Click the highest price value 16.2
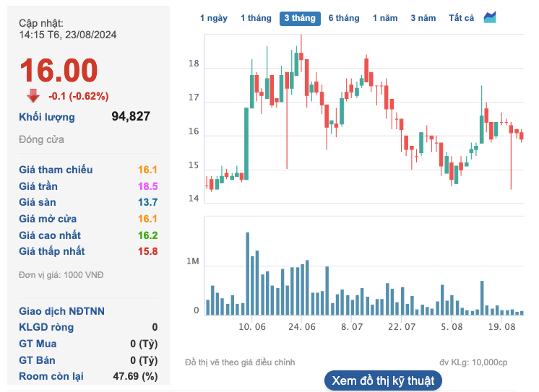The height and width of the screenshot is (392, 539). point(148,235)
